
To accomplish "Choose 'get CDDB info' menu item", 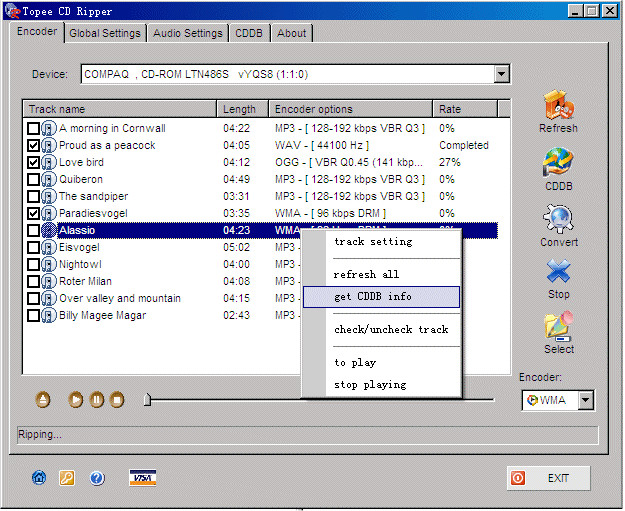I will tap(381, 297).
